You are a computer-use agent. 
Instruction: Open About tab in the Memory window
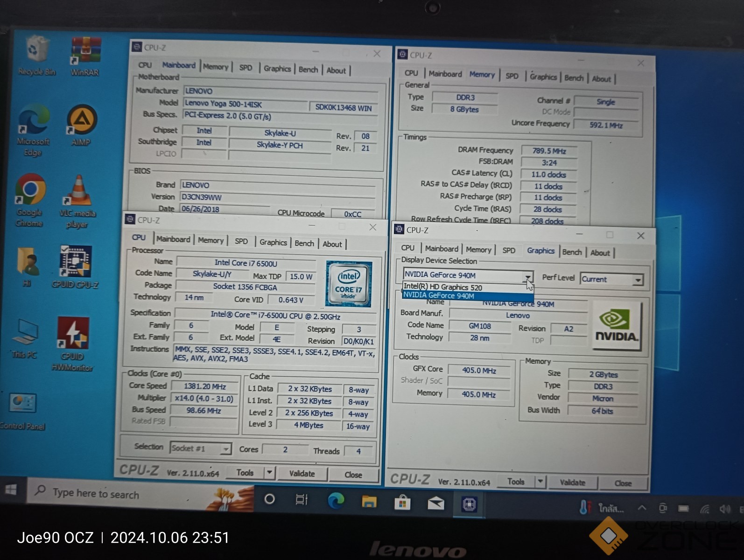[x=601, y=79]
